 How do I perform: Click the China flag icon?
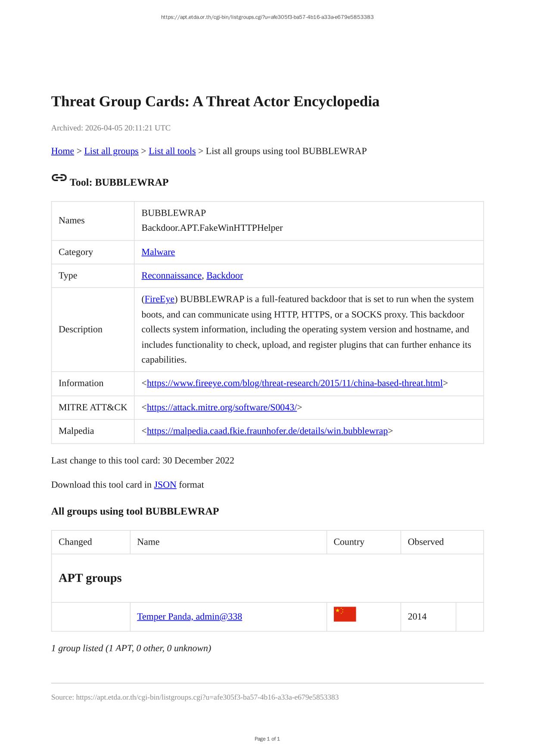(x=345, y=614)
